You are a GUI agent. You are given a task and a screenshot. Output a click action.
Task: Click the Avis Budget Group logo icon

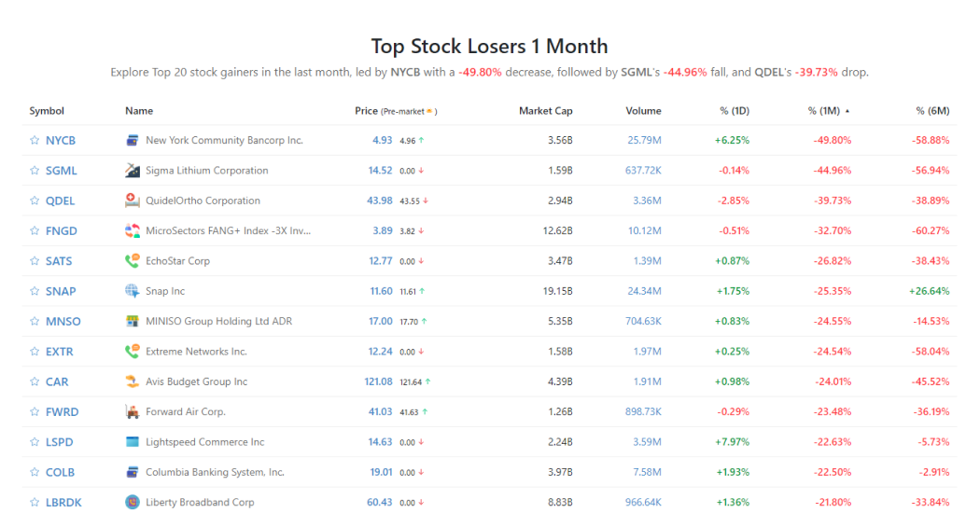[132, 381]
